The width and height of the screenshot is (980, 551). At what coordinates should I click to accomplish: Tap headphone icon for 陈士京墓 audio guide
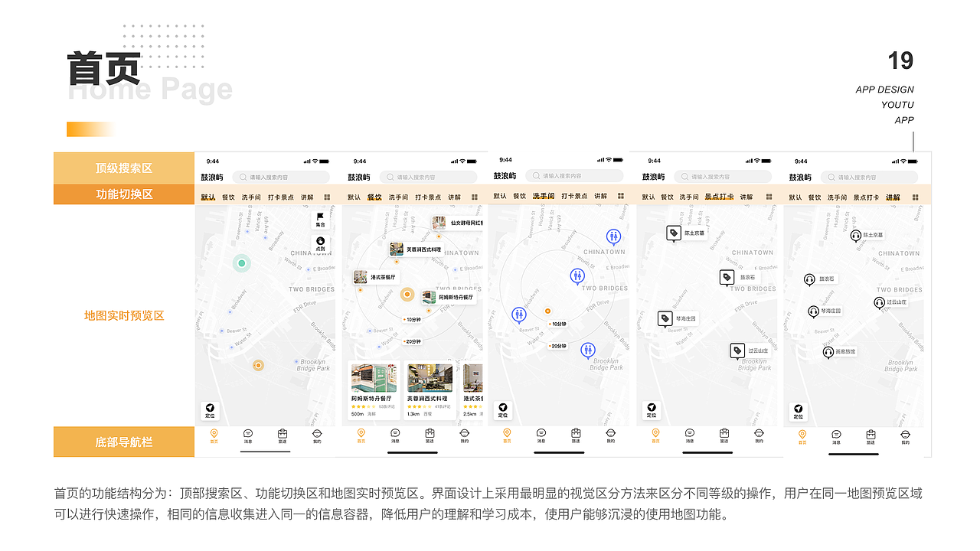856,236
